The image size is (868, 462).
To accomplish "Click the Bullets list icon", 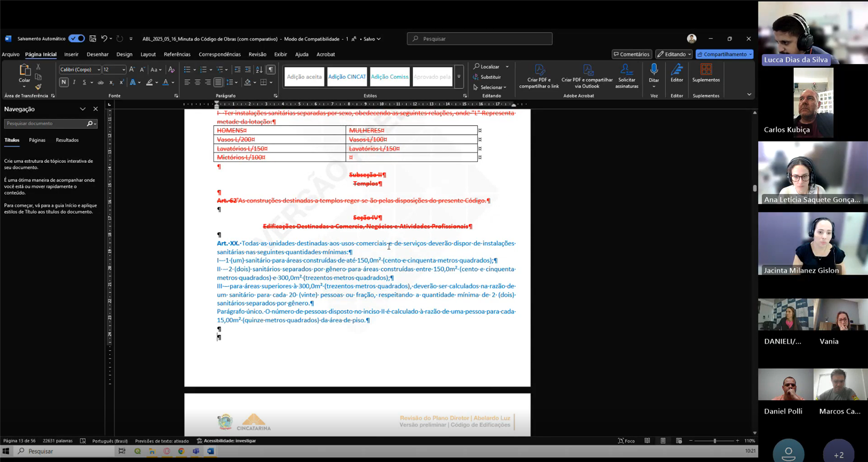I will tap(187, 69).
